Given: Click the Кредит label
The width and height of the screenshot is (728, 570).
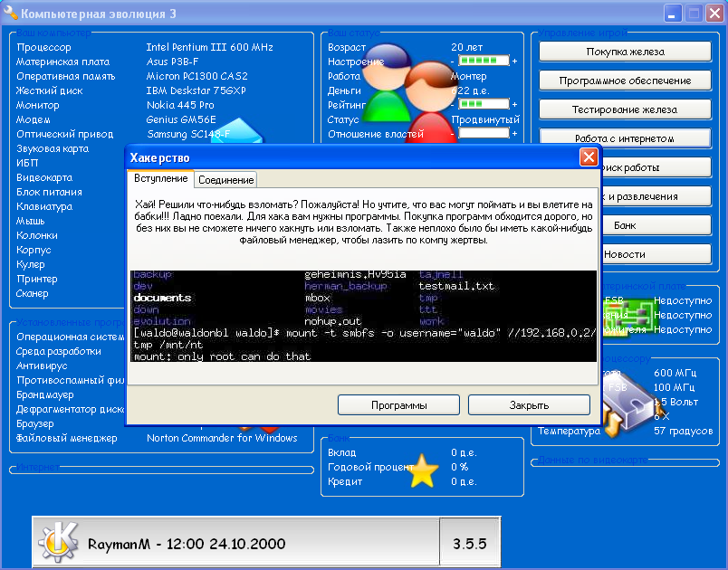Looking at the screenshot, I should [x=344, y=481].
